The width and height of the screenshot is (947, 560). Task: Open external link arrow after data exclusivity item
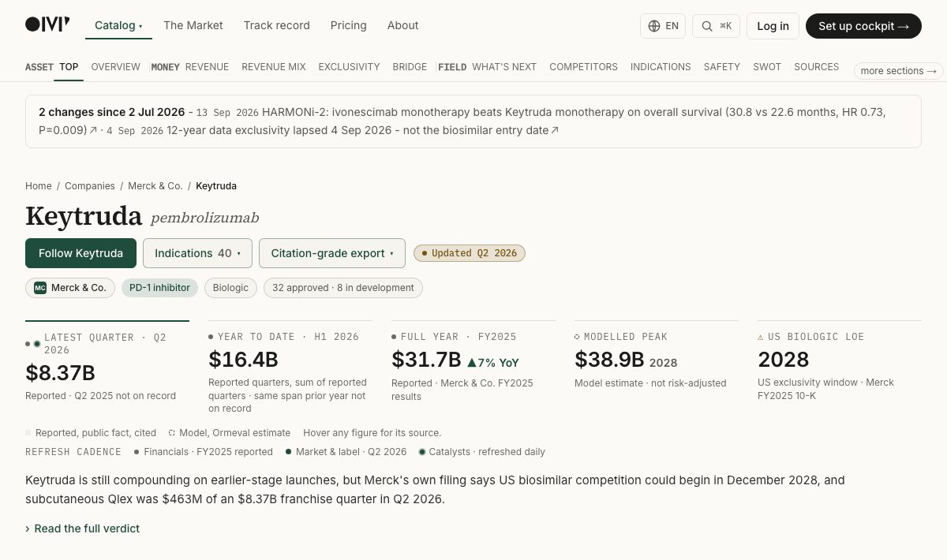coord(555,130)
